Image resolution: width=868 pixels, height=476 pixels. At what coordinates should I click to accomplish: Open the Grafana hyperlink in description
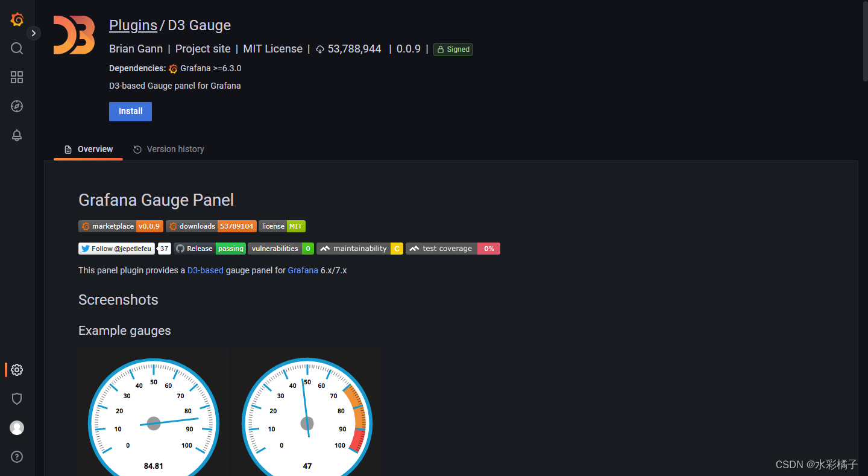(x=303, y=270)
